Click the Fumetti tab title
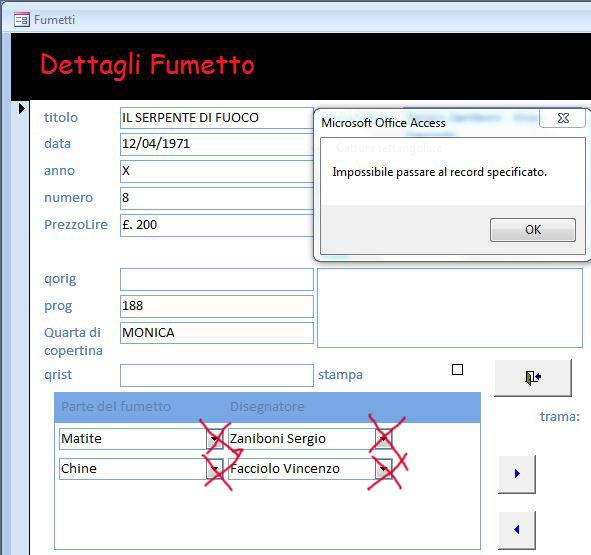 tap(54, 20)
